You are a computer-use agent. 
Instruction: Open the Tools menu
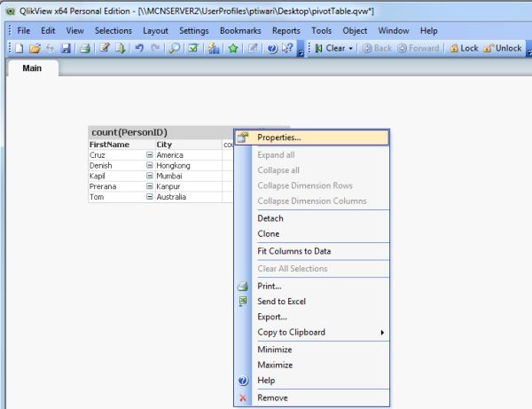(x=321, y=30)
